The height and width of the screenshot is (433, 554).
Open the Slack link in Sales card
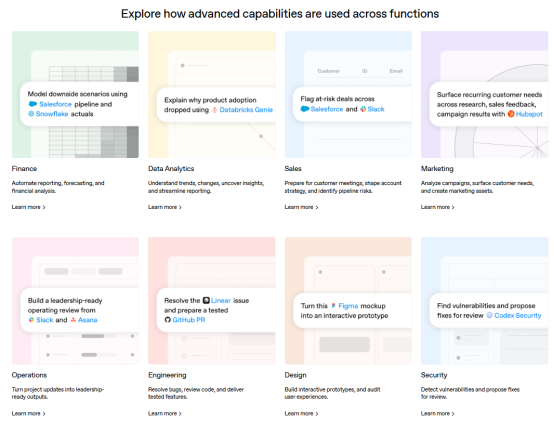376,109
